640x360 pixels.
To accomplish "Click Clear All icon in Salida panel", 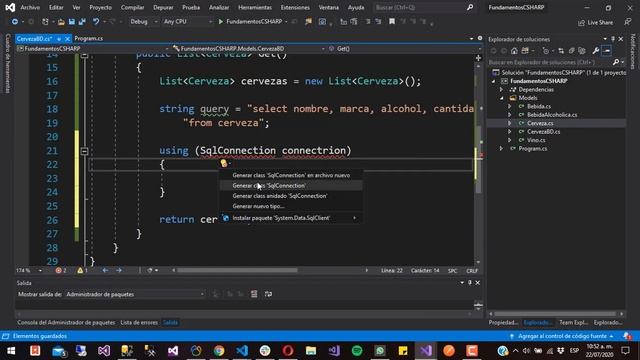I will (254, 294).
